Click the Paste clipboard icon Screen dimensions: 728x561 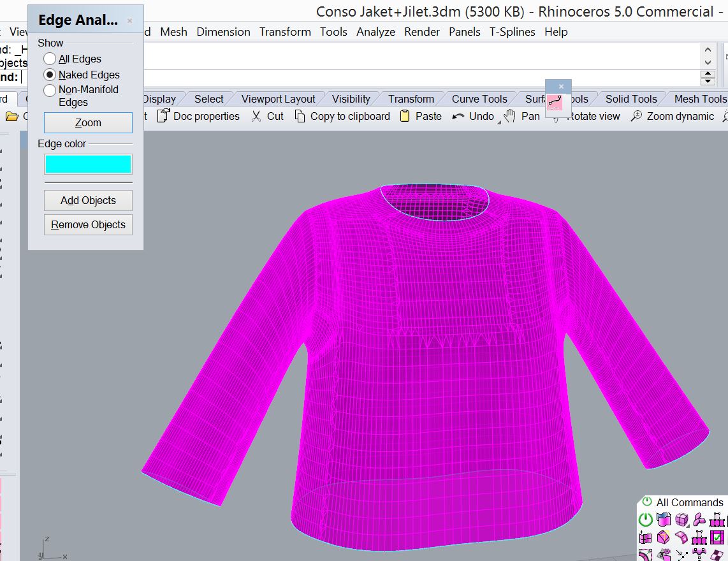(x=405, y=116)
